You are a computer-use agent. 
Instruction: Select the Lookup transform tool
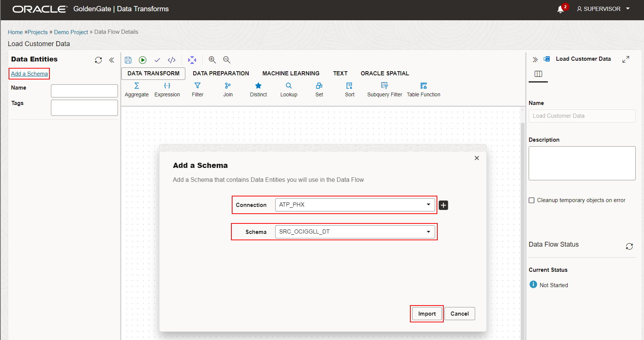(288, 89)
